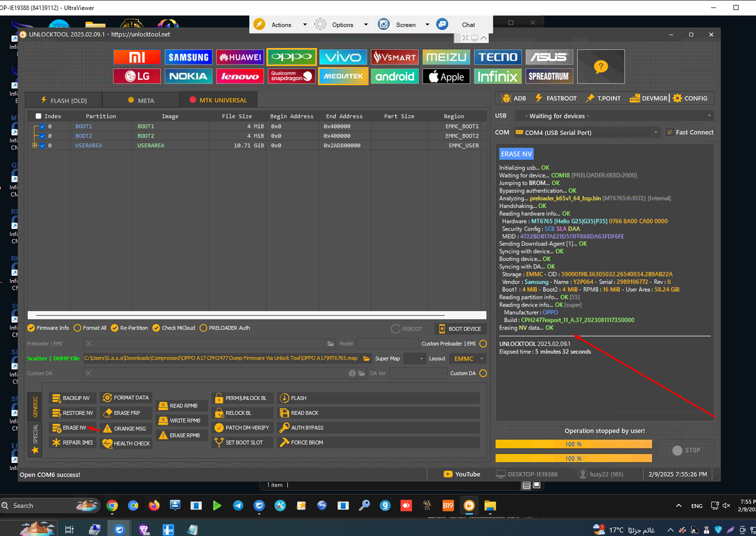The image size is (756, 536).
Task: Select the Vivo brand logo
Action: click(x=343, y=57)
